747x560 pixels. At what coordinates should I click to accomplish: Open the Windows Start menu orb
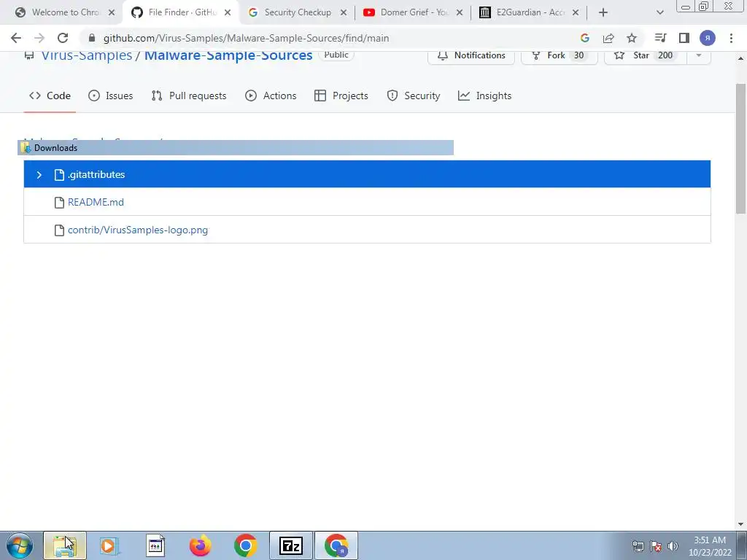[x=20, y=545]
